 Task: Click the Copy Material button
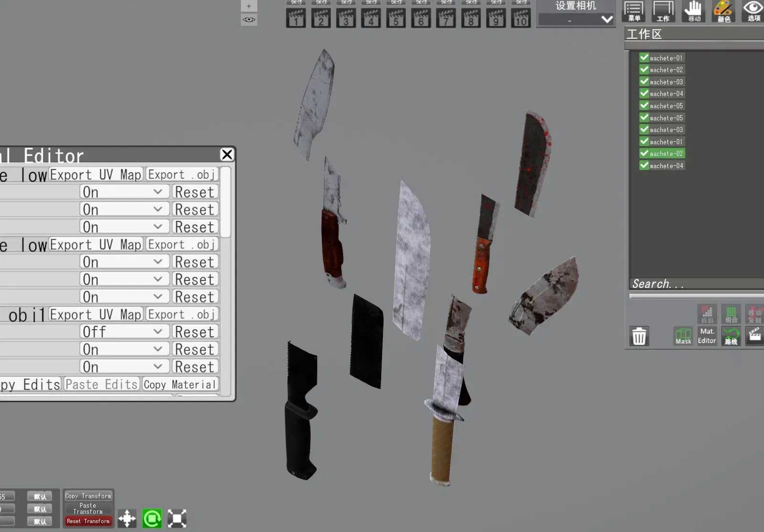pos(180,385)
